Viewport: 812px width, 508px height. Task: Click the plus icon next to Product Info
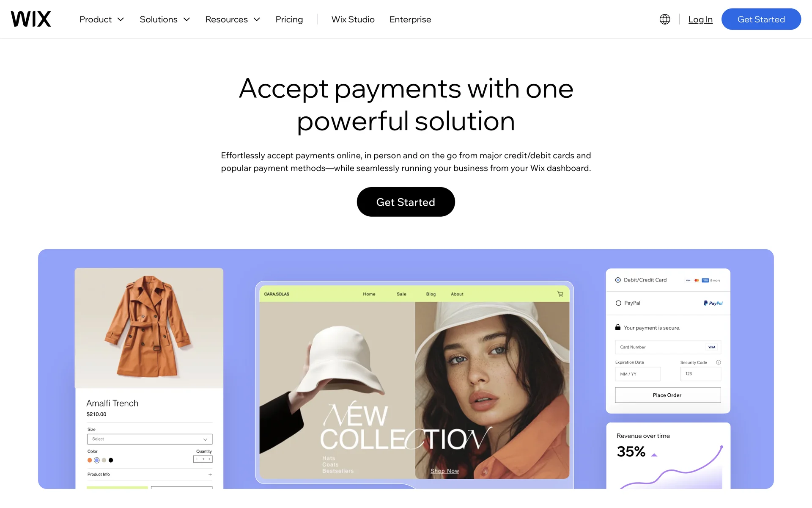pyautogui.click(x=210, y=475)
